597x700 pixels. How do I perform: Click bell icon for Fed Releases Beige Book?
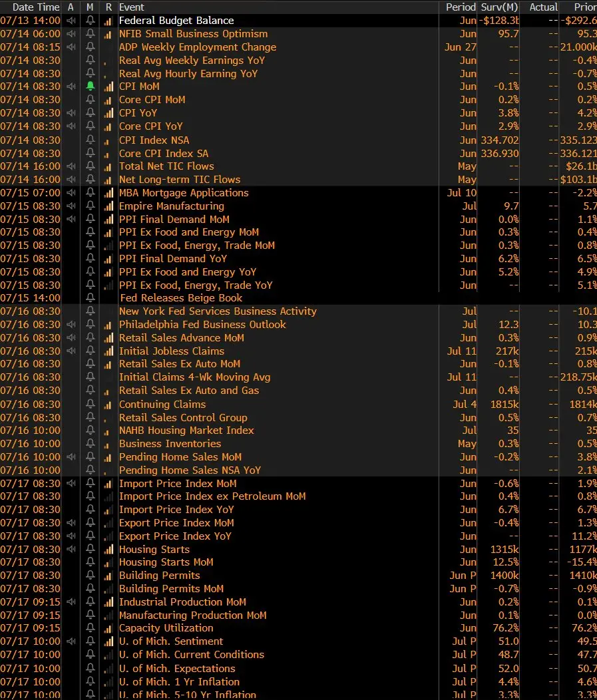point(91,298)
